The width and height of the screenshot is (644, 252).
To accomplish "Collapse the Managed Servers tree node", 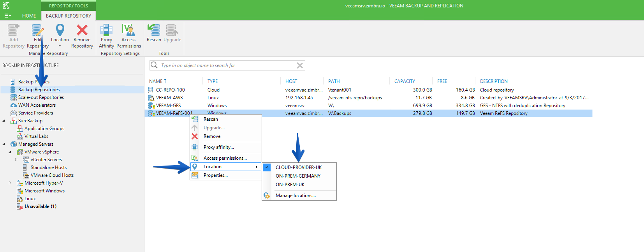I will [4, 144].
